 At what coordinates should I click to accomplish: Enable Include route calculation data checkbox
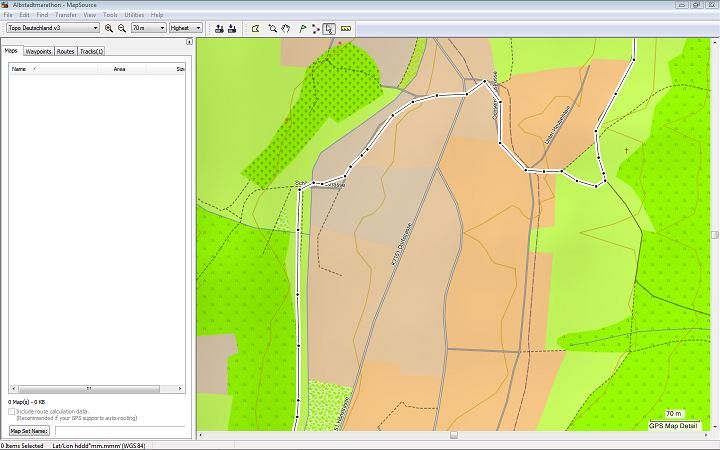tap(12, 411)
